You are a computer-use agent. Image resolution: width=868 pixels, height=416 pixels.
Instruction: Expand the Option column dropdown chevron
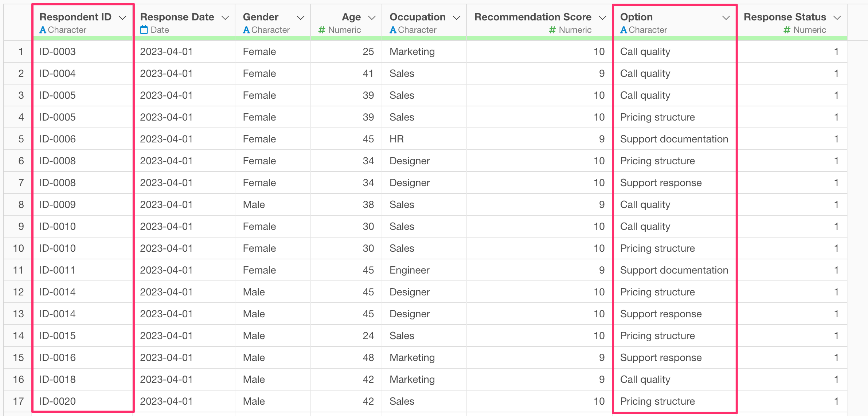726,17
